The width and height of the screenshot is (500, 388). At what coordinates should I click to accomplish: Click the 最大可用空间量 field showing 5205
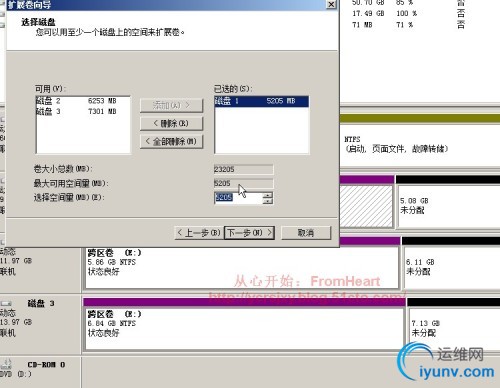(x=244, y=183)
